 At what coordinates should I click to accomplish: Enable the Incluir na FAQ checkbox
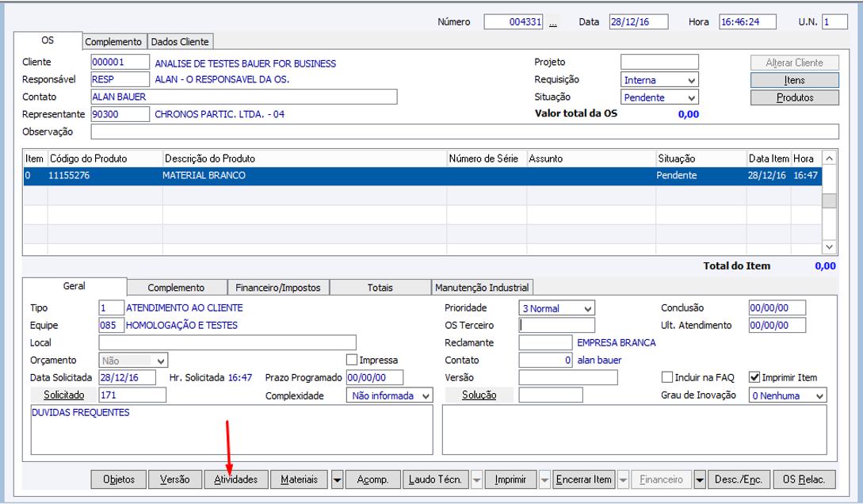666,377
